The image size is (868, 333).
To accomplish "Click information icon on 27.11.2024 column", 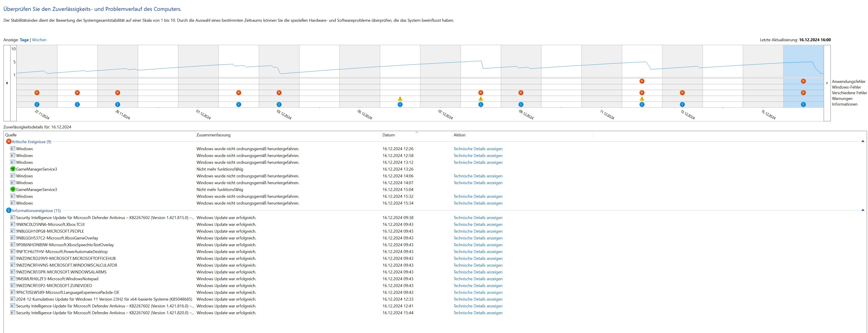I will pyautogui.click(x=37, y=104).
